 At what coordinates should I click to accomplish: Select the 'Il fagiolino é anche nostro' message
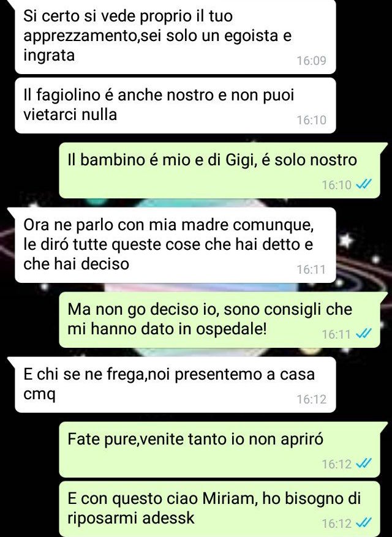tap(175, 105)
